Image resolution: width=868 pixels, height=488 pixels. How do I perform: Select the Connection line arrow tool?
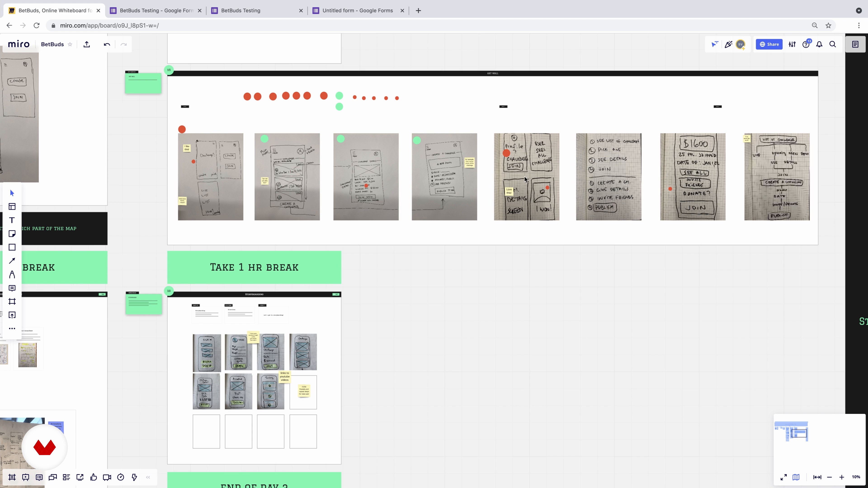[x=12, y=261]
